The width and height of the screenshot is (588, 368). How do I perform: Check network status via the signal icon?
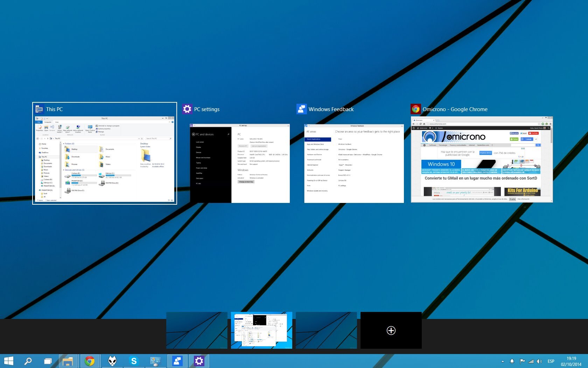531,361
